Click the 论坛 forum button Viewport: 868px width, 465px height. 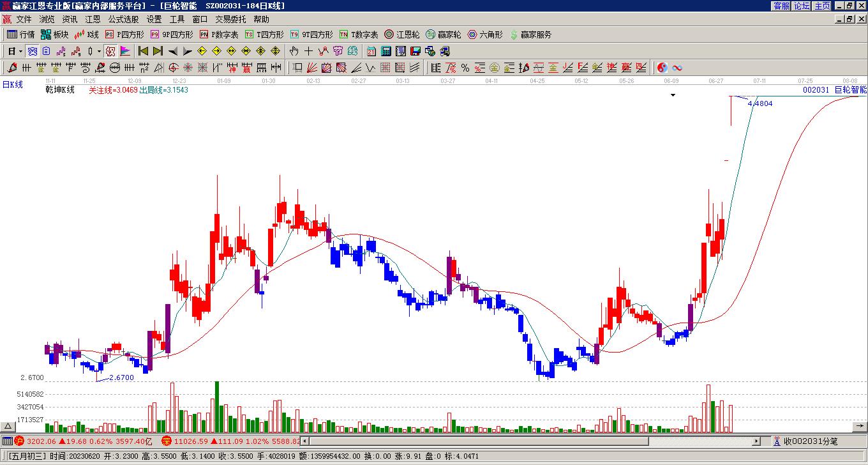[802, 5]
